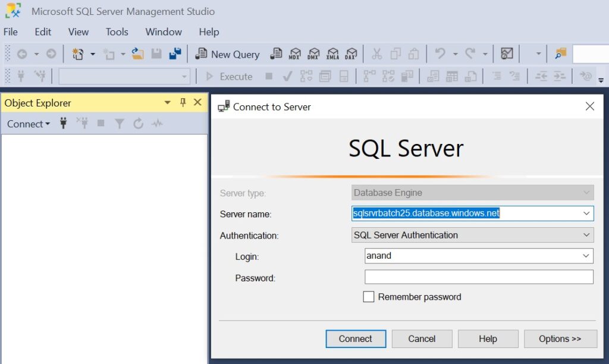
Task: Click the Redo arrow icon
Action: pos(470,53)
